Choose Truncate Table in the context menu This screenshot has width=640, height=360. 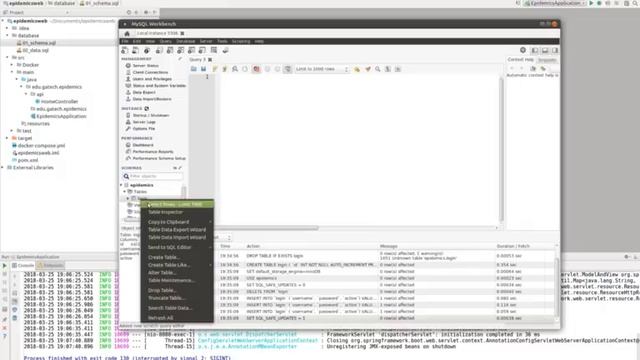(177, 298)
